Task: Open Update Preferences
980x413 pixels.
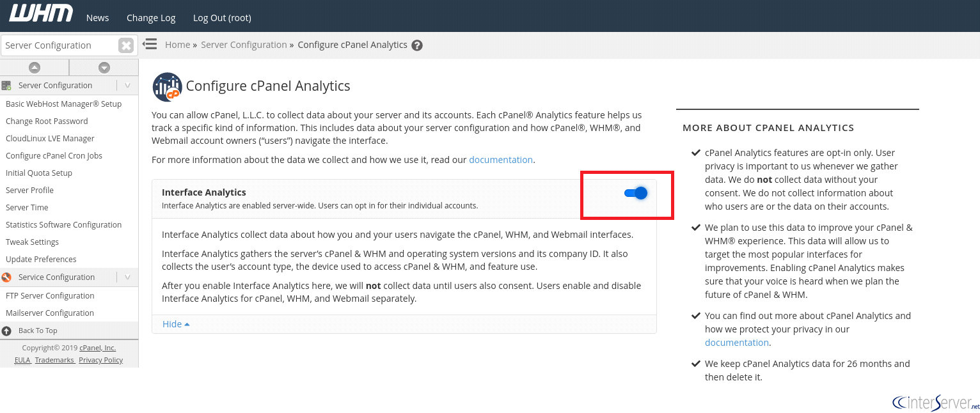Action: [x=41, y=260]
